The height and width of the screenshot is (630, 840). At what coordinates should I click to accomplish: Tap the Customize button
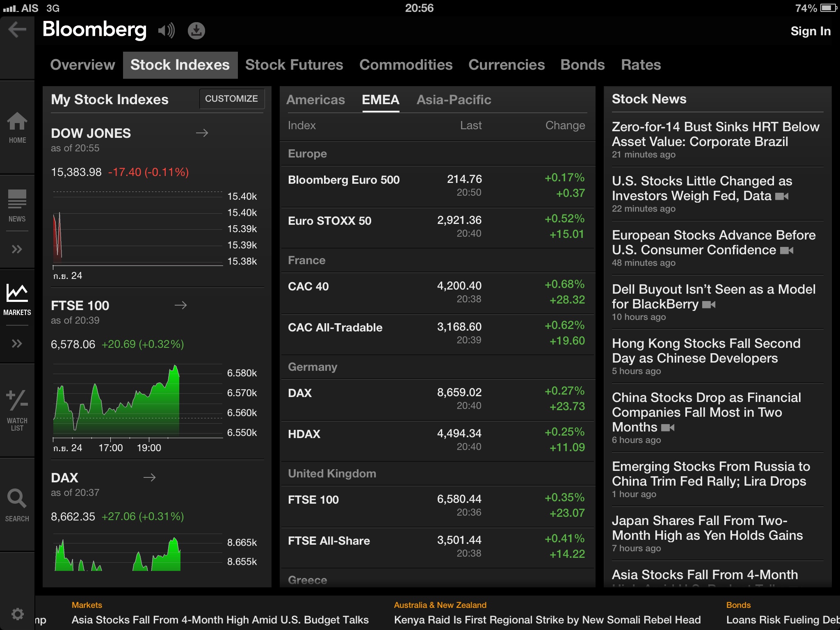232,99
